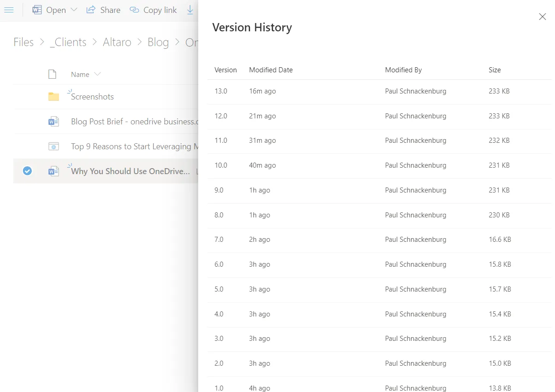Viewport: 555px width, 392px height.
Task: Click the Word icon of Why You Should Use OneDrive
Action: point(54,171)
